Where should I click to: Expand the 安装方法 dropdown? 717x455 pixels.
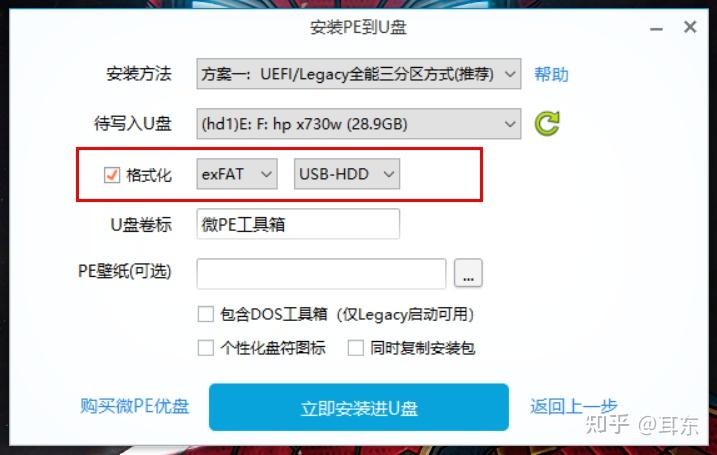[358, 74]
